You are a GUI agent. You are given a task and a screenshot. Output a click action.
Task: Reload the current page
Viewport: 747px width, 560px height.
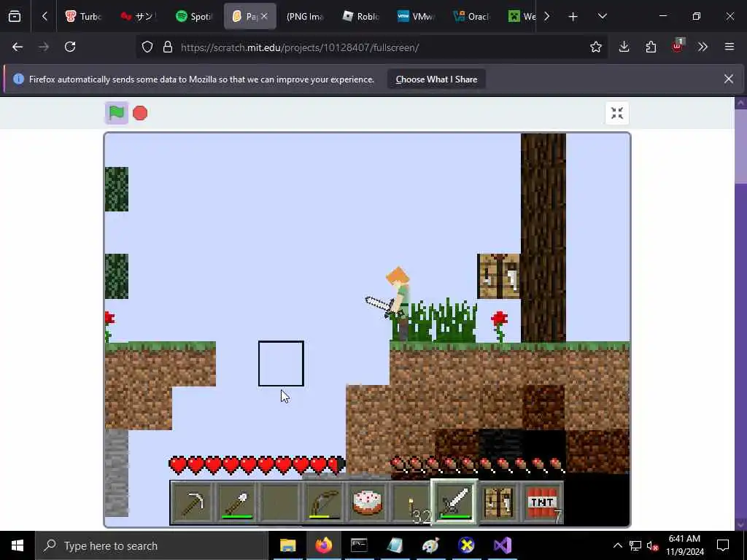tap(70, 47)
